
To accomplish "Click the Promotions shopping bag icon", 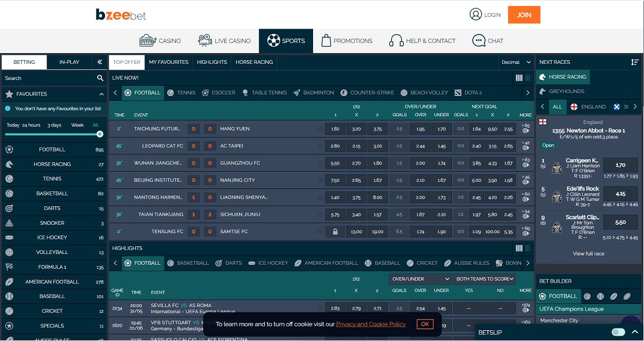I will [326, 41].
